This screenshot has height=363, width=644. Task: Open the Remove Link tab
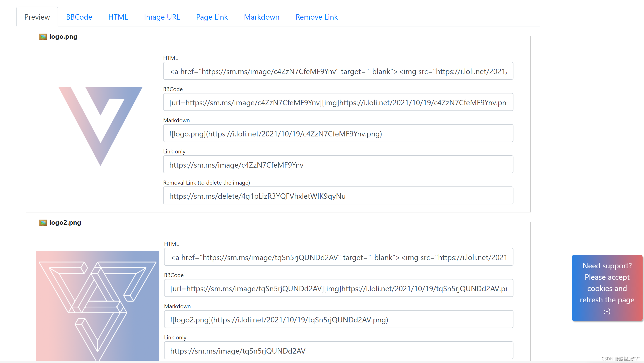pos(317,17)
